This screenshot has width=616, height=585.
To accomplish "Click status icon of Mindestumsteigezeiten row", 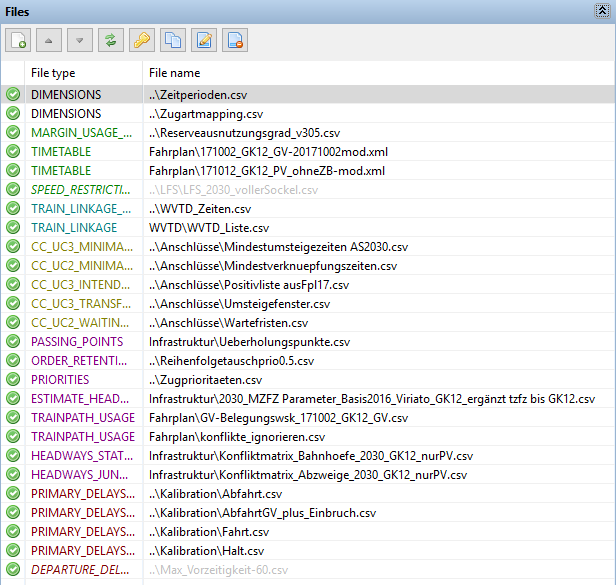I will click(x=13, y=246).
